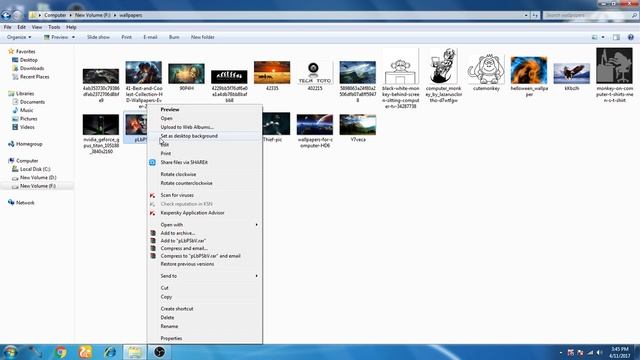Screen dimensions: 640x360
Task: Open the Pictures library
Action: 28,119
